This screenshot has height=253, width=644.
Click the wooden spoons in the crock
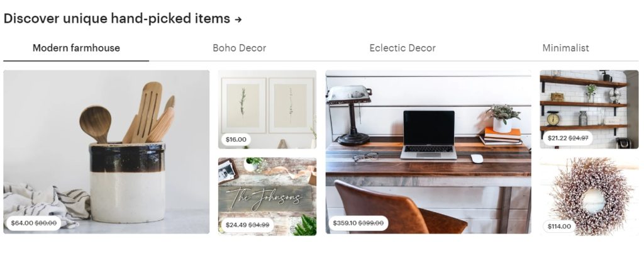pos(127,113)
